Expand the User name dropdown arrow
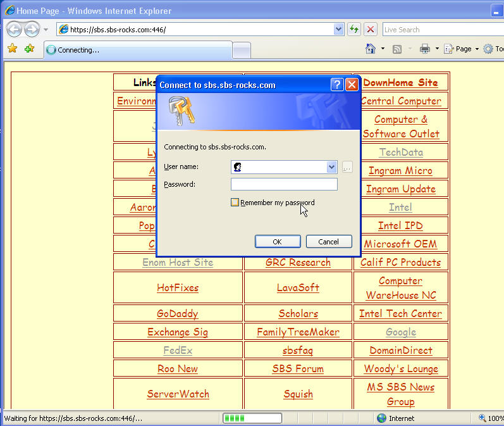This screenshot has width=504, height=426. pos(331,167)
